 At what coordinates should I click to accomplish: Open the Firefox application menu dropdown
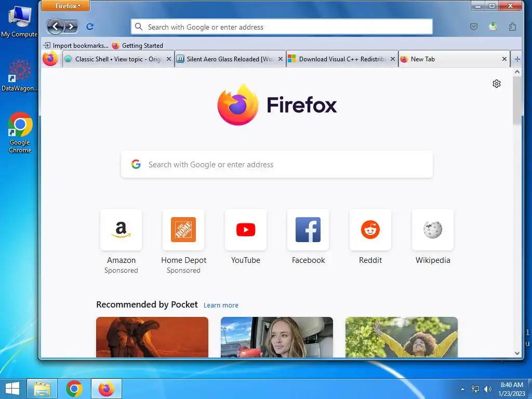click(66, 6)
